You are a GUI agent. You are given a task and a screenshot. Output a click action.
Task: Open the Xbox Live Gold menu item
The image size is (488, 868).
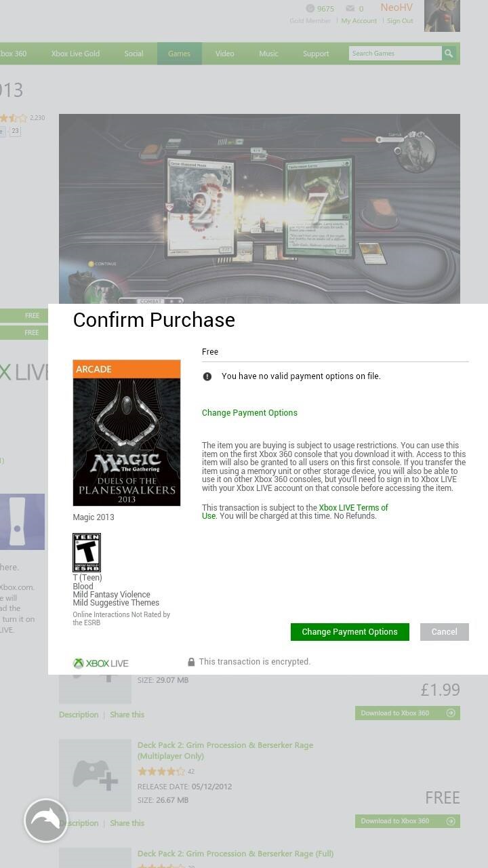tap(75, 54)
